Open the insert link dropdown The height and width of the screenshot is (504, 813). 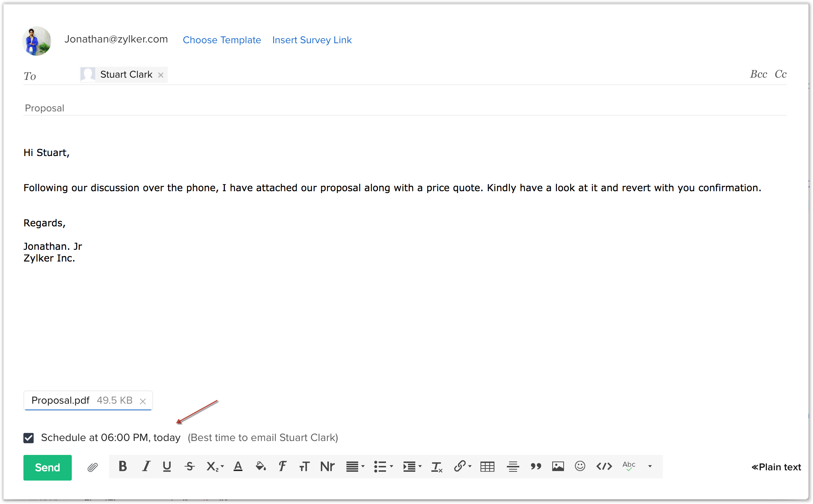click(x=469, y=466)
